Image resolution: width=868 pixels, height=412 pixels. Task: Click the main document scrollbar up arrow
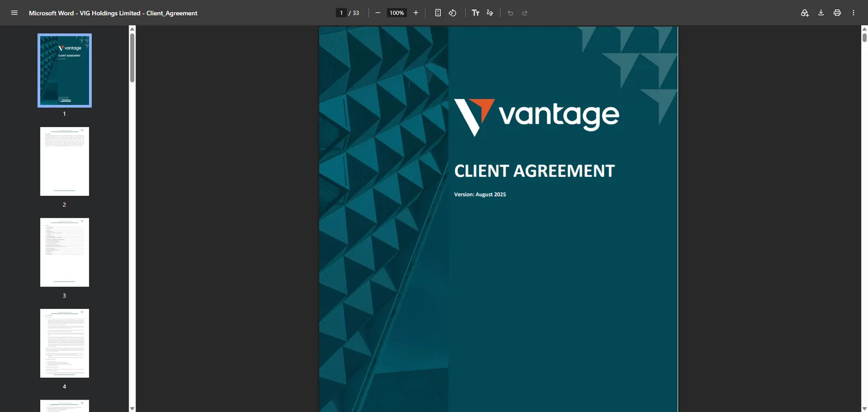[865, 29]
